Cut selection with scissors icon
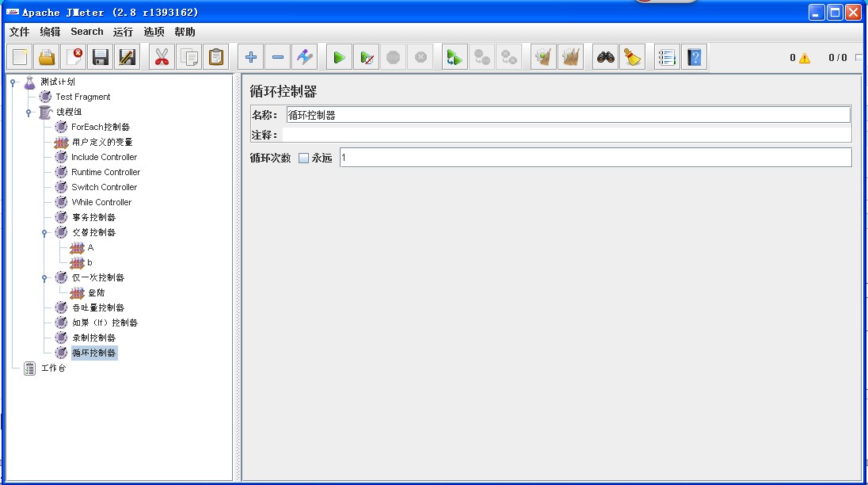 tap(162, 57)
